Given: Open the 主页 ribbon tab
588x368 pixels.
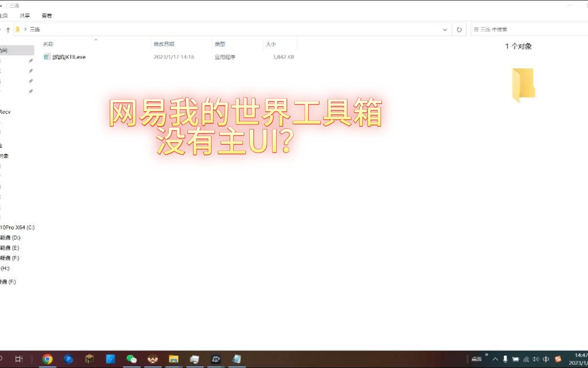Looking at the screenshot, I should point(4,16).
